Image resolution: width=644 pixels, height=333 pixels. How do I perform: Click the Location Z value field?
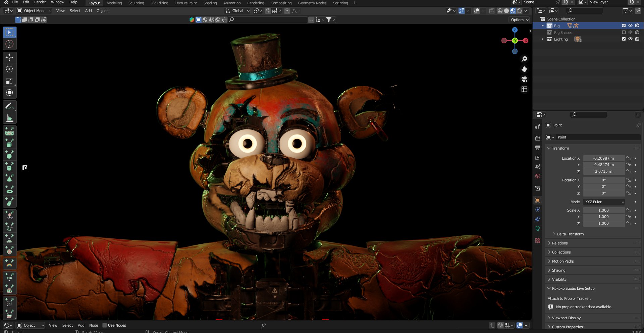pos(604,171)
